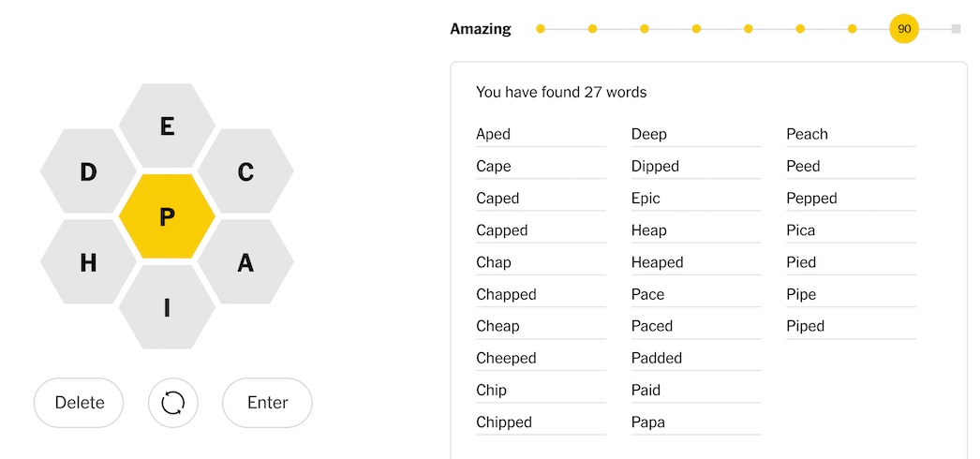980x459 pixels.
Task: Pick the letter H hexagon
Action: click(88, 262)
